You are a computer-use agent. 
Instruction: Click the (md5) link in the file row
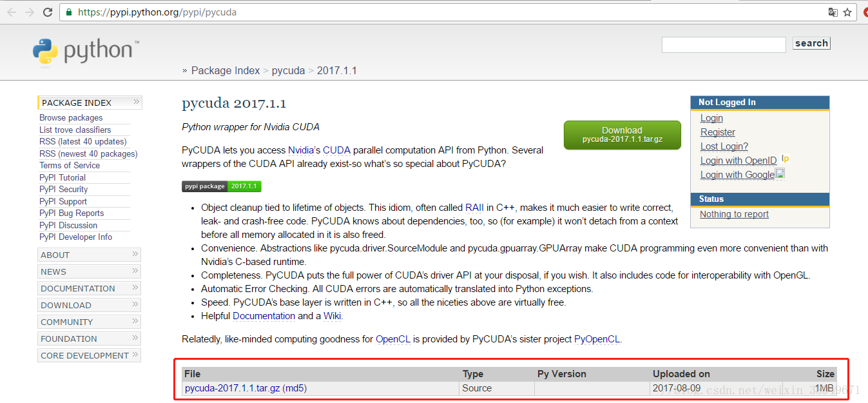[294, 388]
